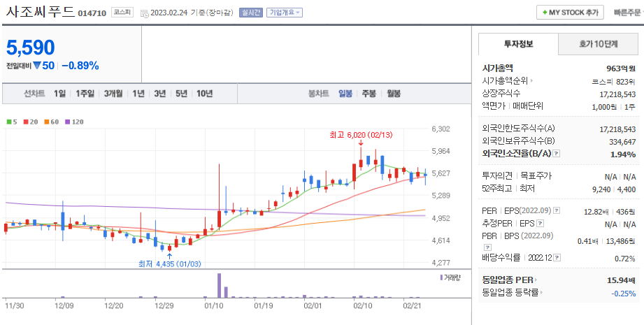Select the 월봉 candle chart

394,94
